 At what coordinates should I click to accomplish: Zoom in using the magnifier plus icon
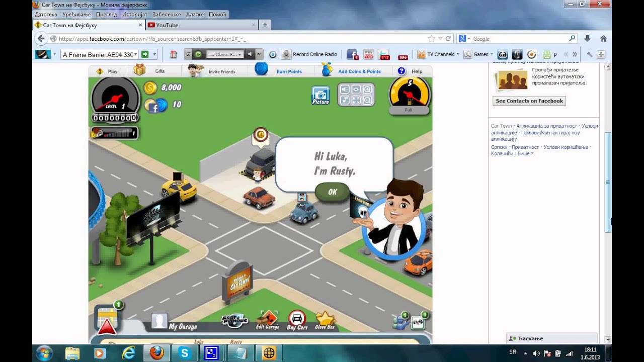(368, 89)
